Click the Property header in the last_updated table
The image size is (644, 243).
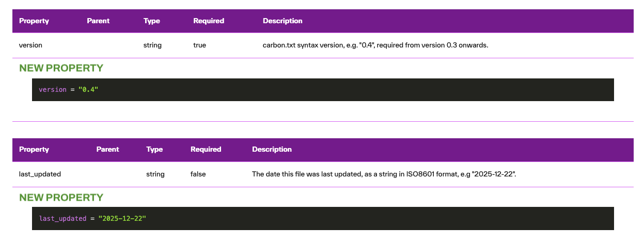pos(34,150)
